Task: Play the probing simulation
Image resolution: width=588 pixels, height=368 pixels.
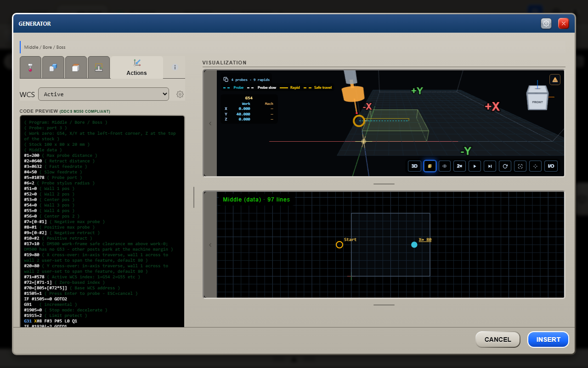Action: [475, 166]
